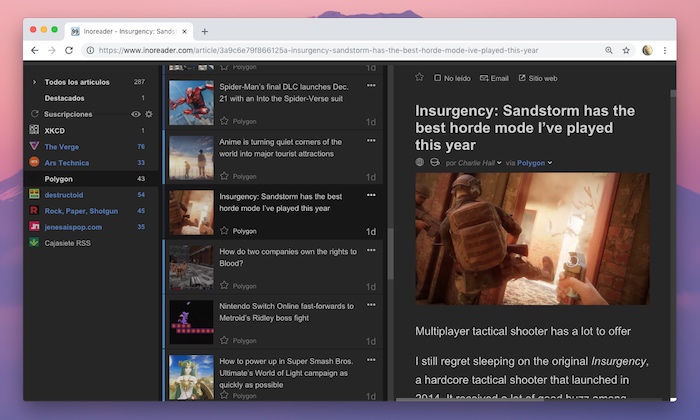Open via Polygon dropdown arrow
The image size is (700, 420).
pos(550,163)
